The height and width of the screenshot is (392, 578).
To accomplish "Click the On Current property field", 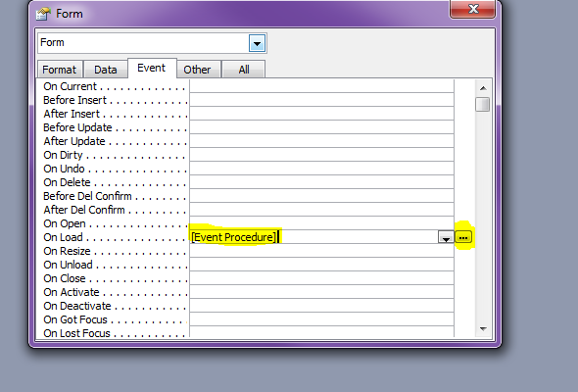I will click(x=321, y=86).
